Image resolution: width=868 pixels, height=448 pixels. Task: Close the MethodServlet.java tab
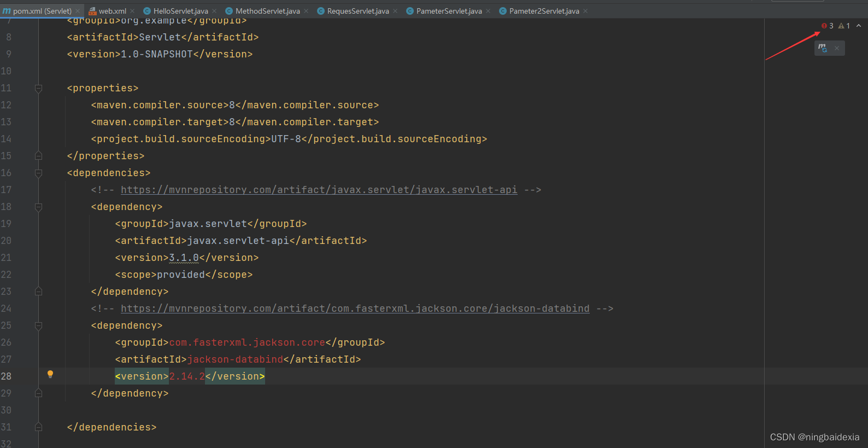point(306,11)
